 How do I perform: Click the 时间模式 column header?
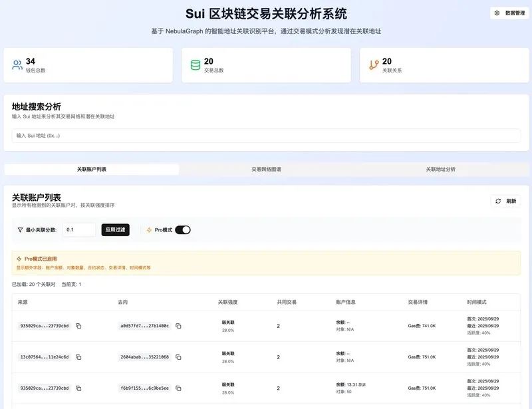coord(477,302)
